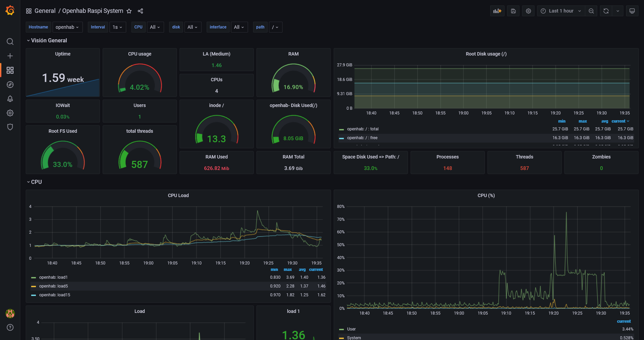Image resolution: width=644 pixels, height=340 pixels.
Task: Toggle openhab: load1 series in legend
Action: [x=53, y=277]
